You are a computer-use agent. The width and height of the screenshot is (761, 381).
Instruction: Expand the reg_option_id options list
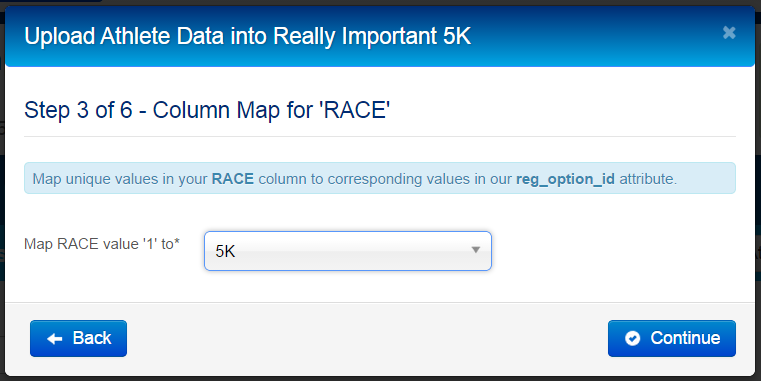pos(347,251)
